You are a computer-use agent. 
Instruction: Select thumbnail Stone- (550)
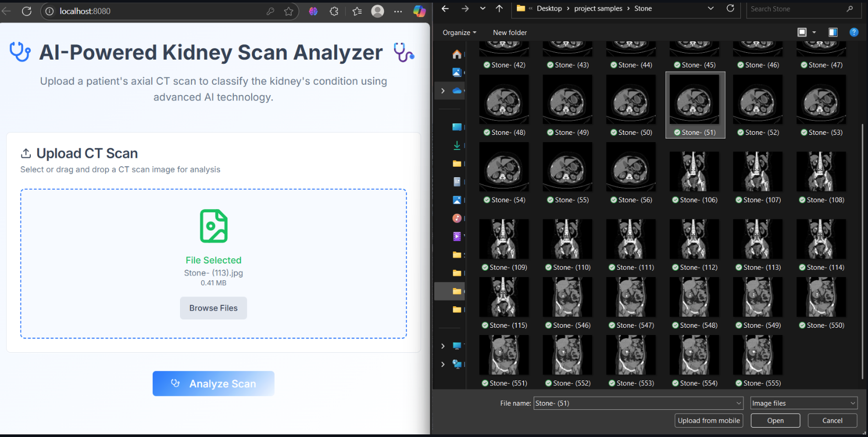click(x=821, y=303)
